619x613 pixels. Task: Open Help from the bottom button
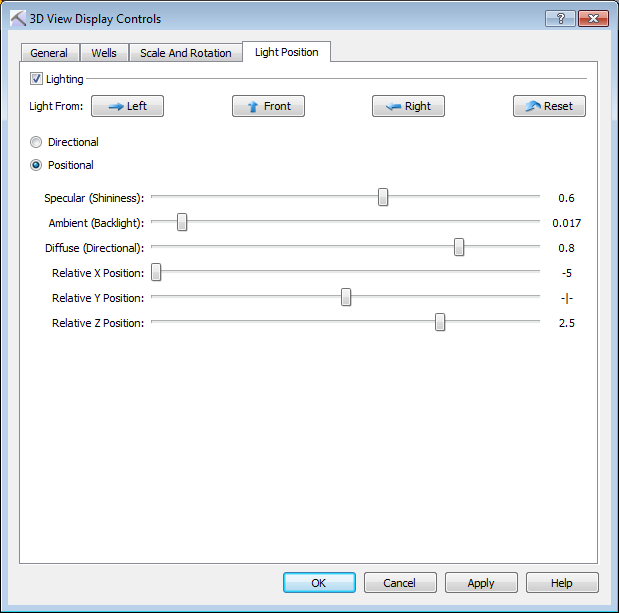[562, 582]
